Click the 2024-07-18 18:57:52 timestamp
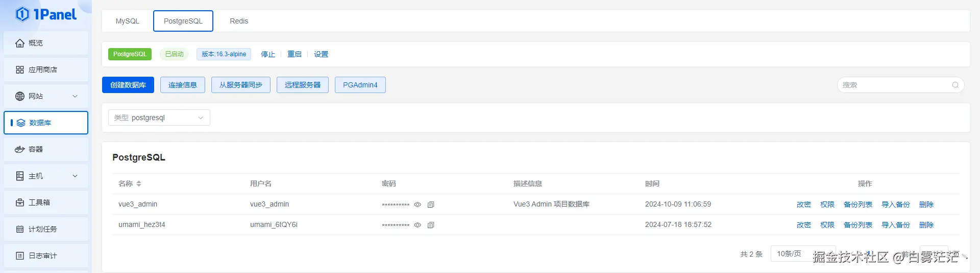 pyautogui.click(x=678, y=224)
